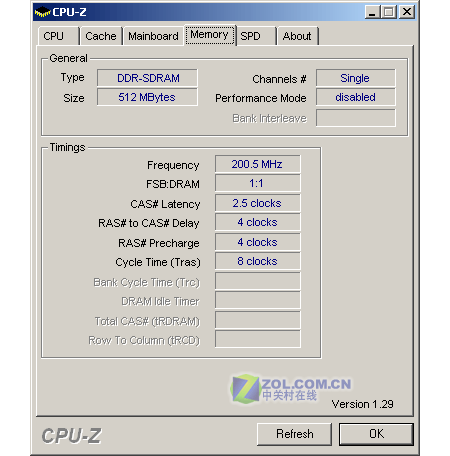This screenshot has height=456, width=450.
Task: Open the Cache tab
Action: tap(101, 36)
